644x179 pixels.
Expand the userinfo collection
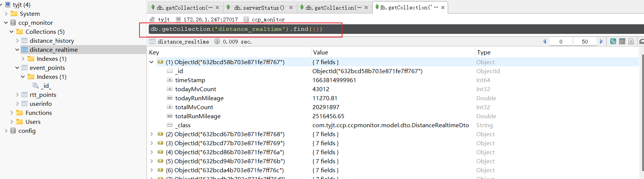[x=17, y=104]
